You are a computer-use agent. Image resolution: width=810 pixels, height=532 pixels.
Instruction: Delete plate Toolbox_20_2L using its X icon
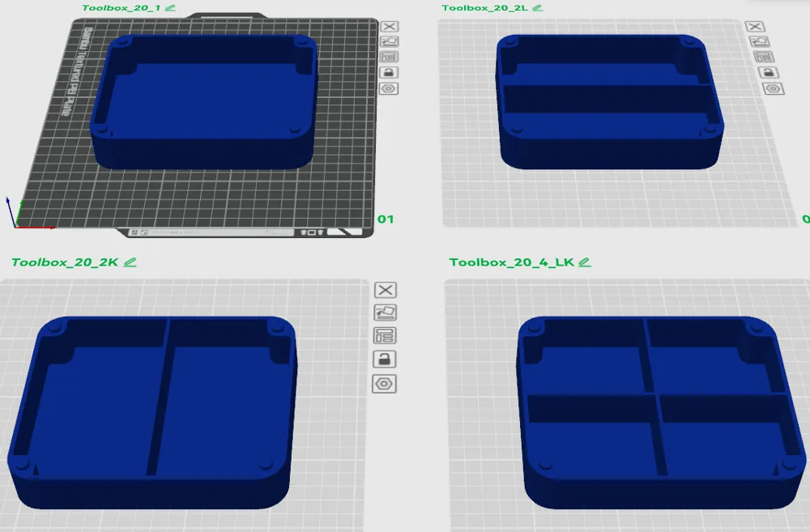tap(756, 26)
